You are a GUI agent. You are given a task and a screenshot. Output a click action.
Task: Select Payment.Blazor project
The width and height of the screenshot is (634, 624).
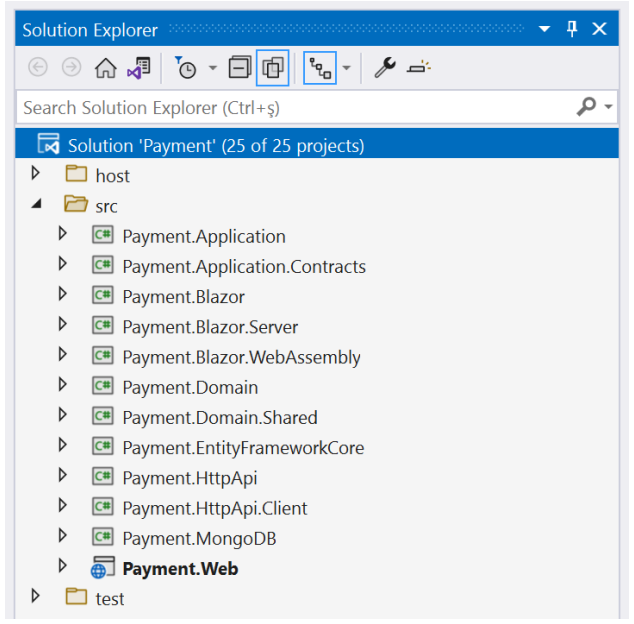pos(184,297)
